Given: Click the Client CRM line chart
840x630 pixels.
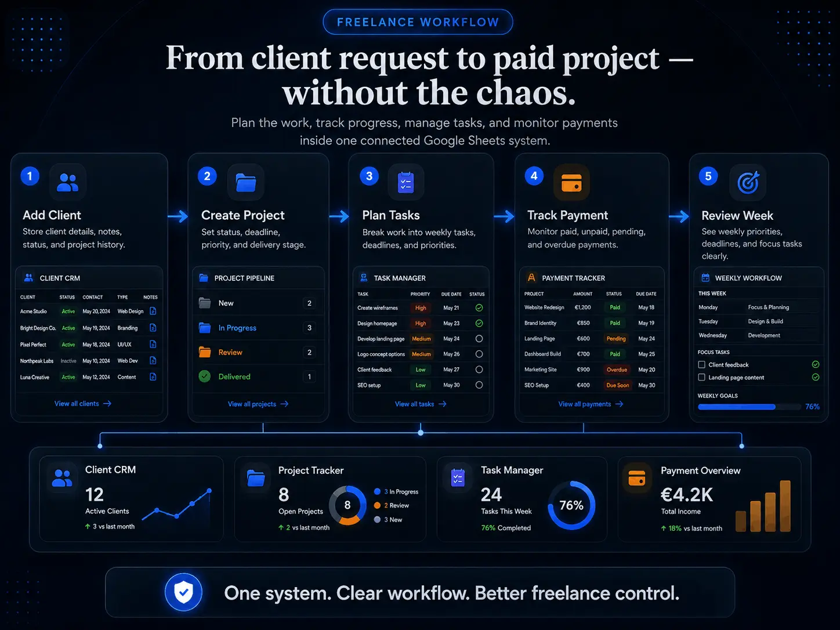Looking at the screenshot, I should point(176,504).
